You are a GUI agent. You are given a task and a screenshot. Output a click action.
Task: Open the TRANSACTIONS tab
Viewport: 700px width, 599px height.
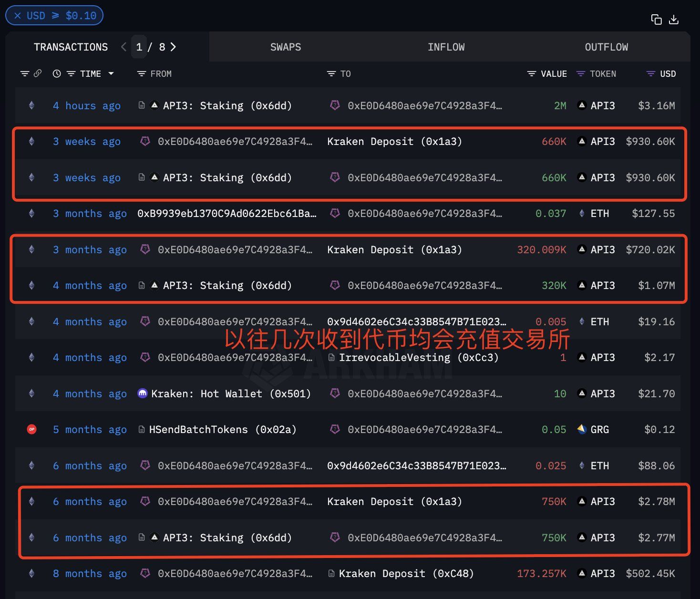coord(71,47)
